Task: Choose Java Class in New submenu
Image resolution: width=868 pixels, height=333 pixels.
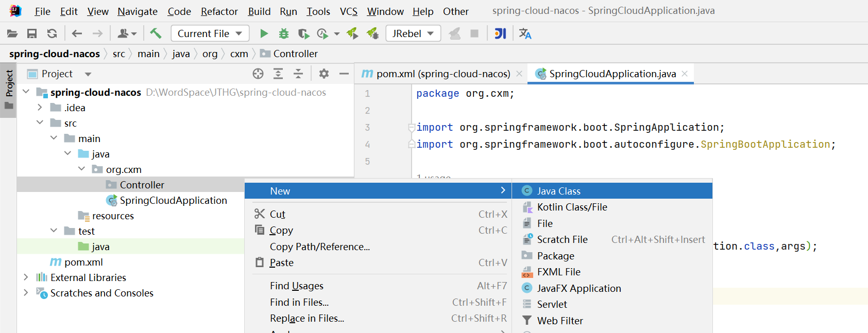Action: coord(612,191)
